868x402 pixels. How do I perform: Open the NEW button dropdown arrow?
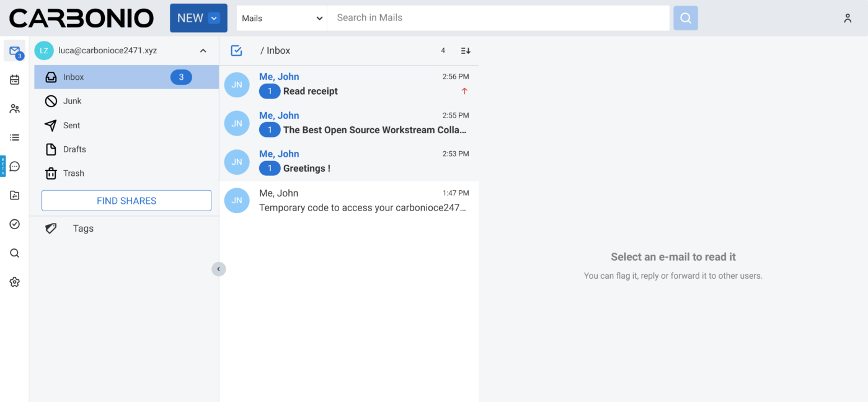[x=214, y=19]
